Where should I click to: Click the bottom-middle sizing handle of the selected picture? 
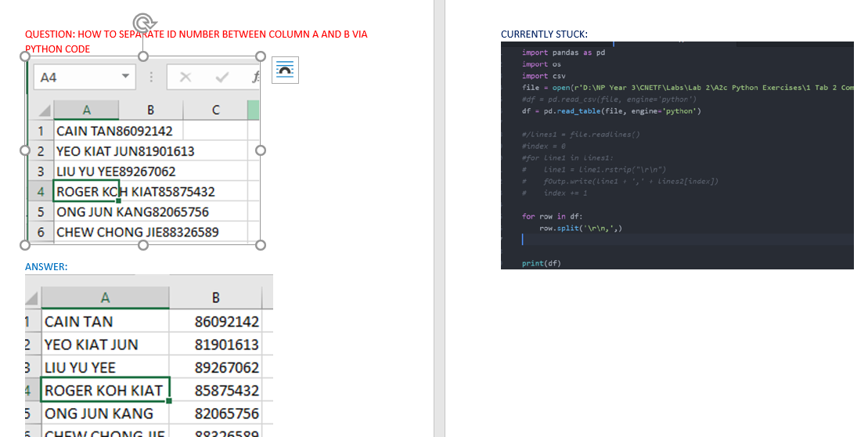click(142, 245)
